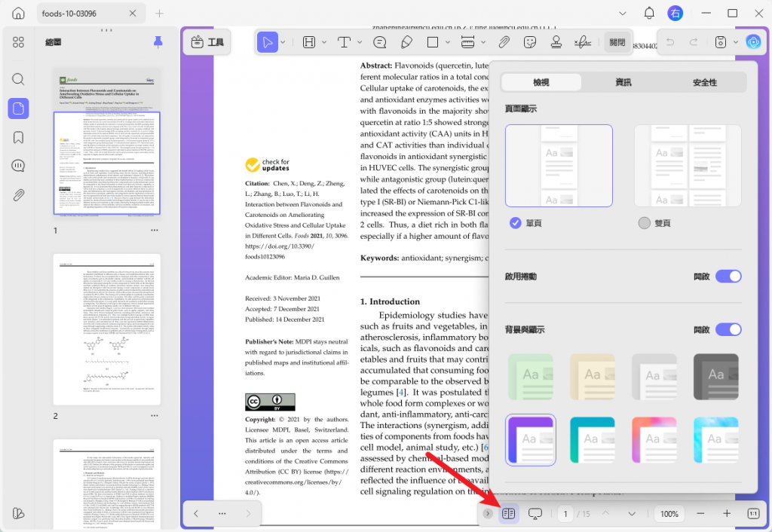The height and width of the screenshot is (532, 772).
Task: Open the layers icon at sidebar bottom
Action: 18,513
